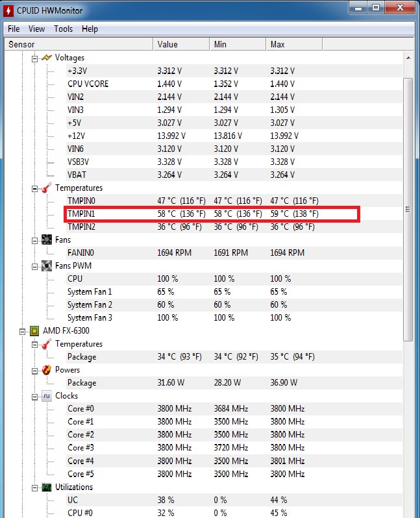Click the Max column header
The width and height of the screenshot is (420, 518).
tap(295, 44)
